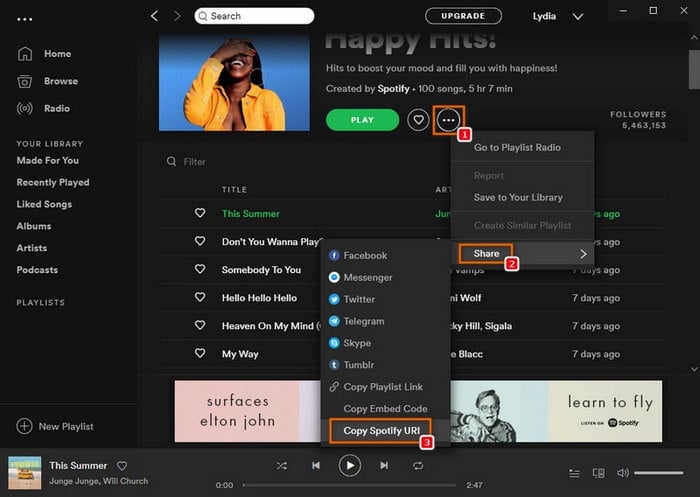This screenshot has height=497, width=700.
Task: Skip to next track
Action: coord(384,466)
